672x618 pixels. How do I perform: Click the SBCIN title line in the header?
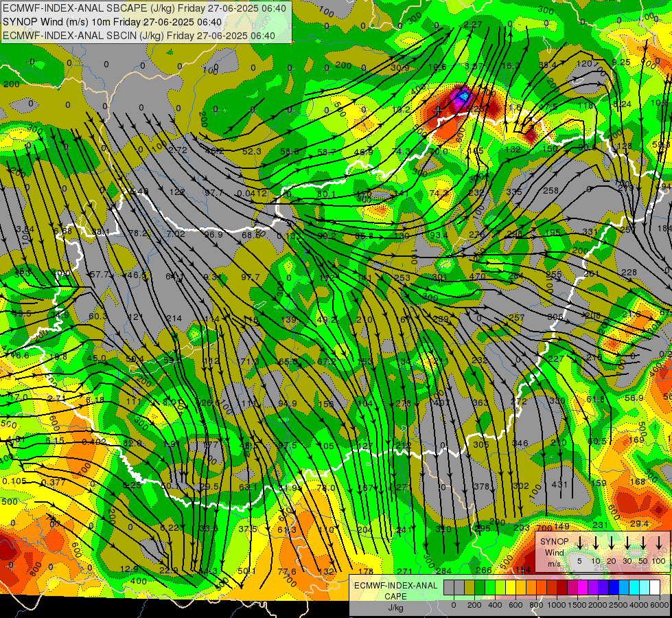pos(139,36)
